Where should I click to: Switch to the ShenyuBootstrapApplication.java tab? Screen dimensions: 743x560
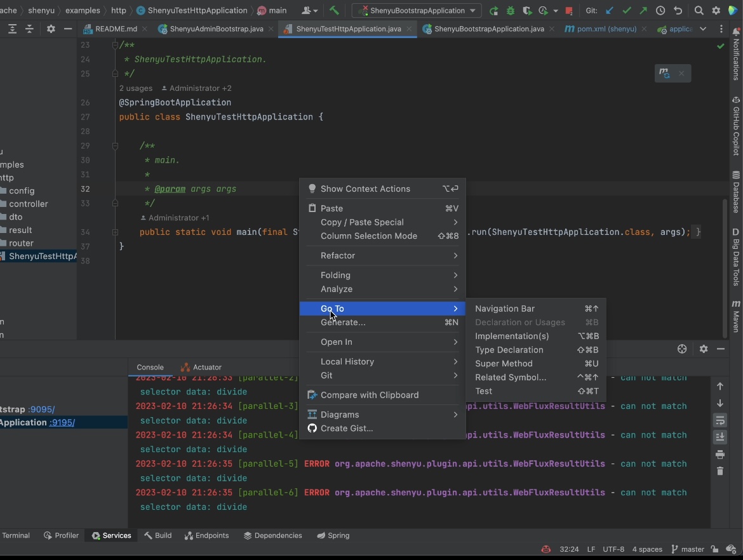[488, 29]
